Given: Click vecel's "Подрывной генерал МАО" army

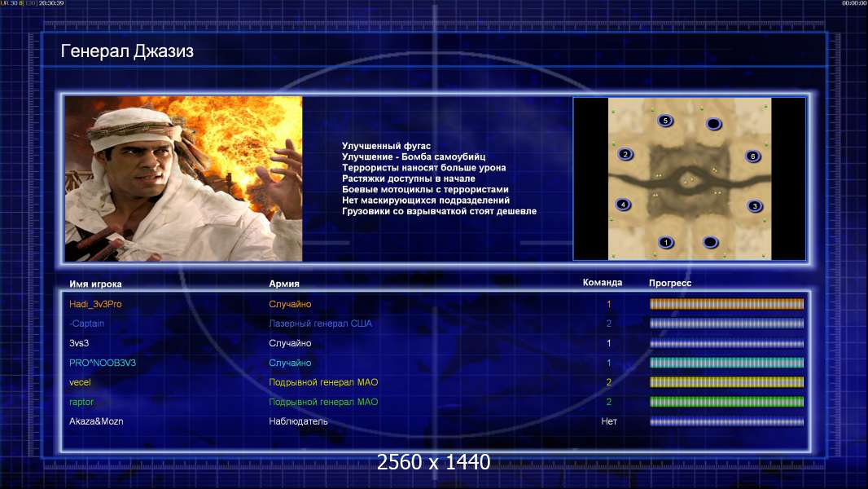Looking at the screenshot, I should coord(323,382).
